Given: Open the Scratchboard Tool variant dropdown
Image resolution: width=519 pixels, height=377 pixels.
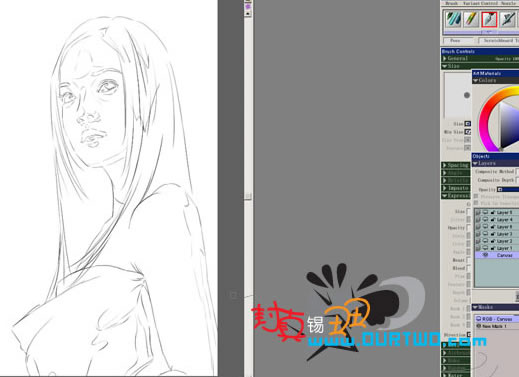Looking at the screenshot, I should [x=499, y=41].
